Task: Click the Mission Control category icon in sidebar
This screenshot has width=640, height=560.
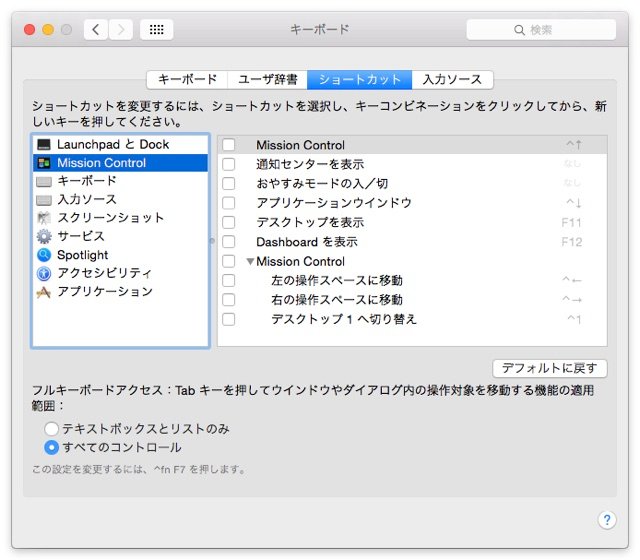Action: tap(44, 163)
